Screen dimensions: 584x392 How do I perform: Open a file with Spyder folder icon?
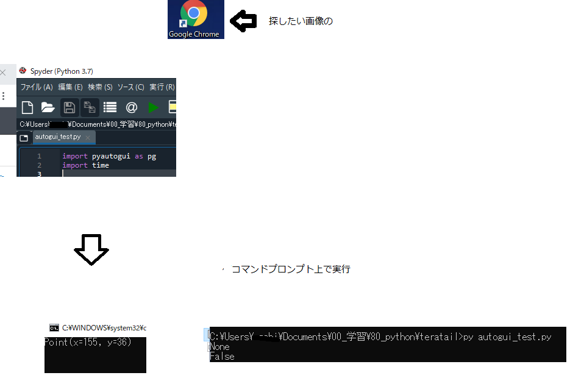click(48, 107)
